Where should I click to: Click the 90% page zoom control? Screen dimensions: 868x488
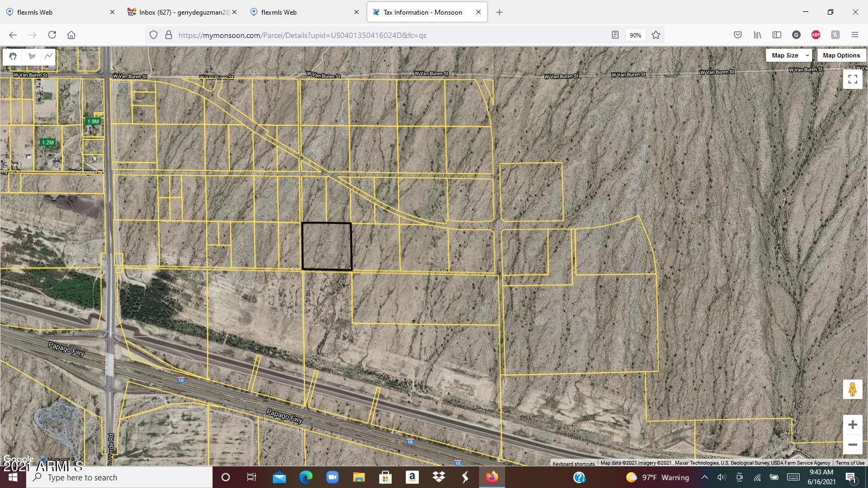(635, 34)
